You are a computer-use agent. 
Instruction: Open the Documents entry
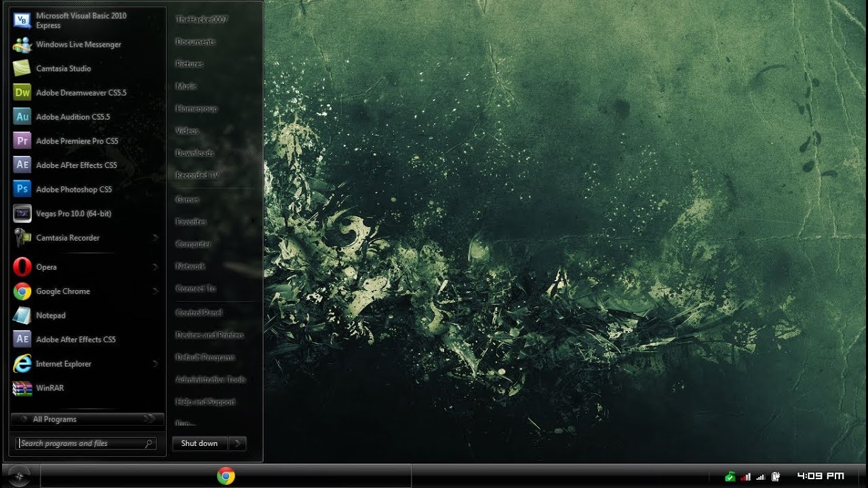pos(195,42)
